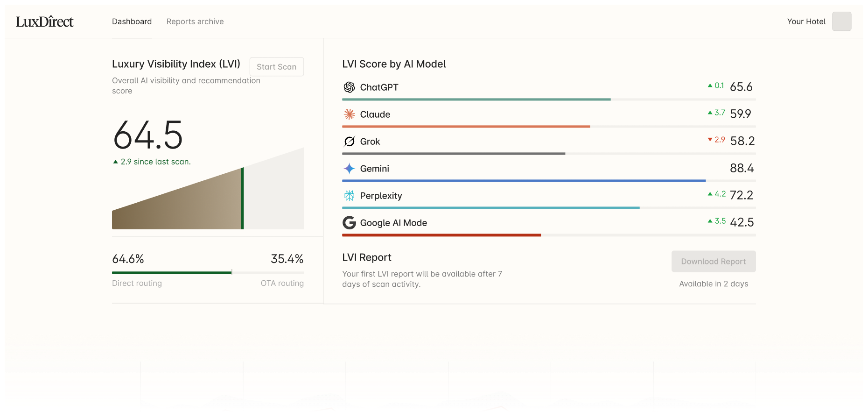Viewport: 868px width, 412px height.
Task: Click the 'Available in 2 days' text
Action: [714, 284]
